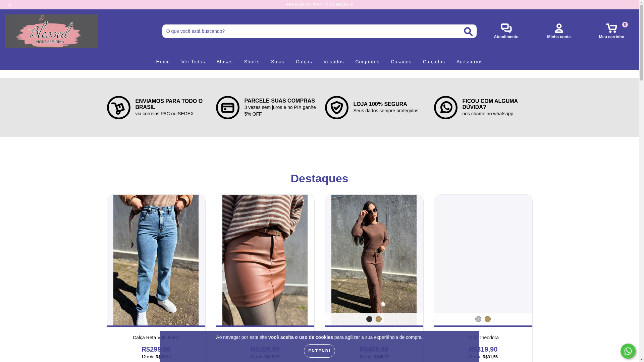Screen dimensions: 644x362
Task: Click the ENVIAMOS PARA TODO BRASIL banner text
Action: (x=319, y=5)
